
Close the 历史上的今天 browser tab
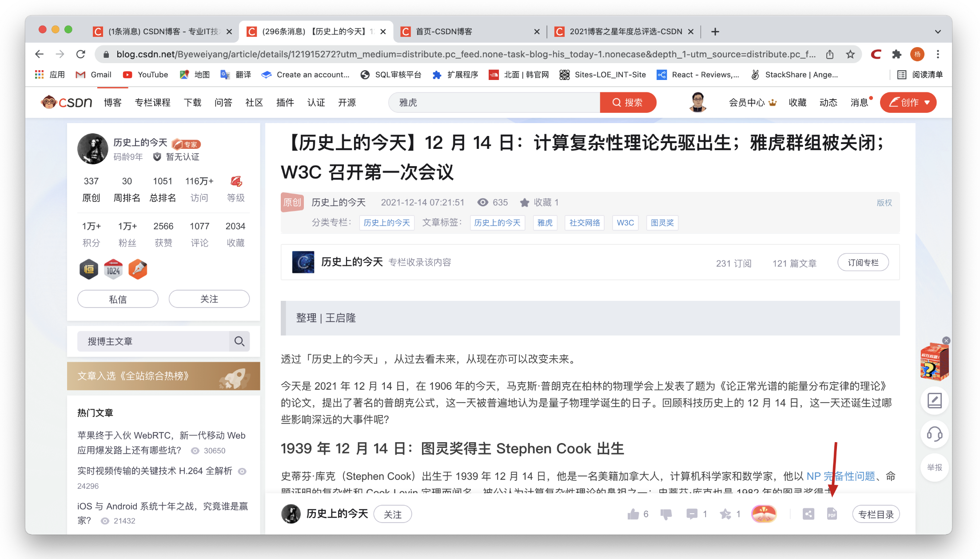pos(383,32)
